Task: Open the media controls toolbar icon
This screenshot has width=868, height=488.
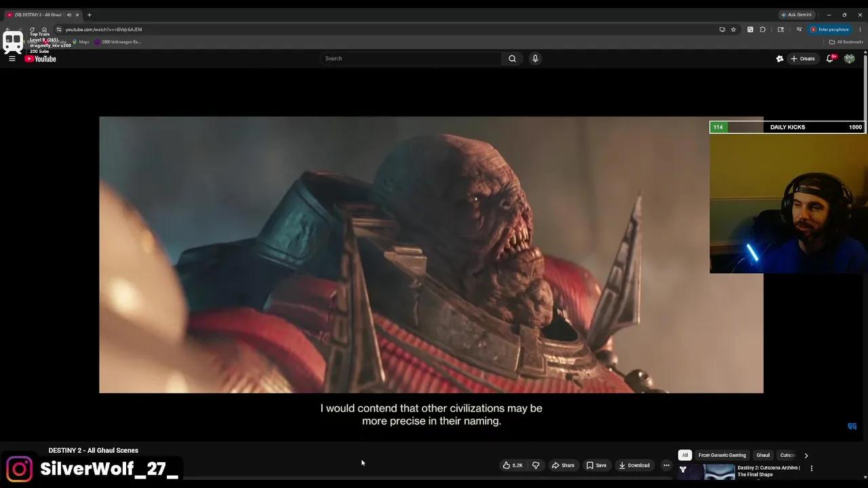Action: [799, 30]
